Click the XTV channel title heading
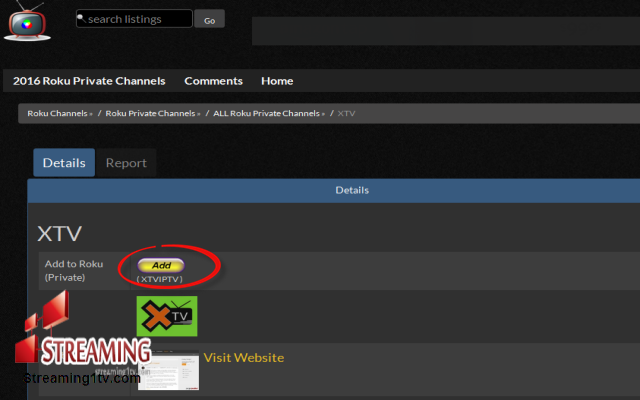The image size is (640, 400). pyautogui.click(x=60, y=233)
